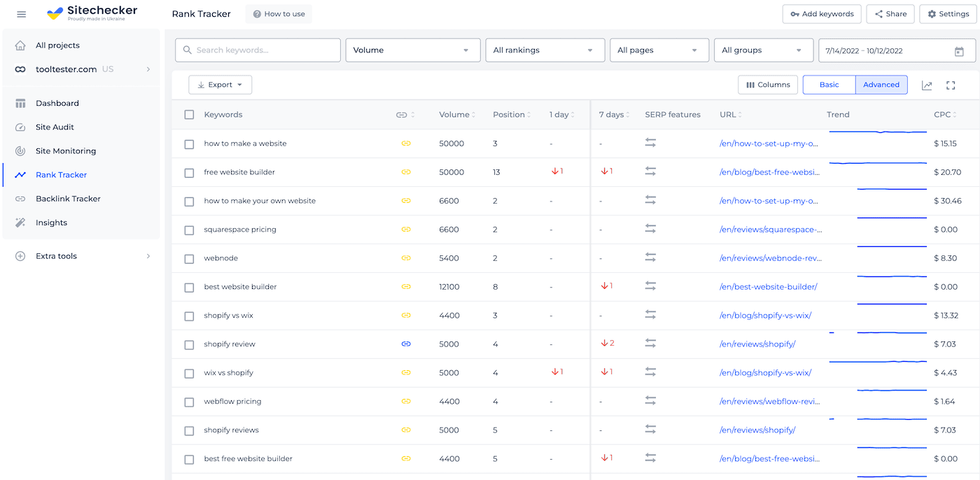Open the All pages dropdown

(x=659, y=50)
